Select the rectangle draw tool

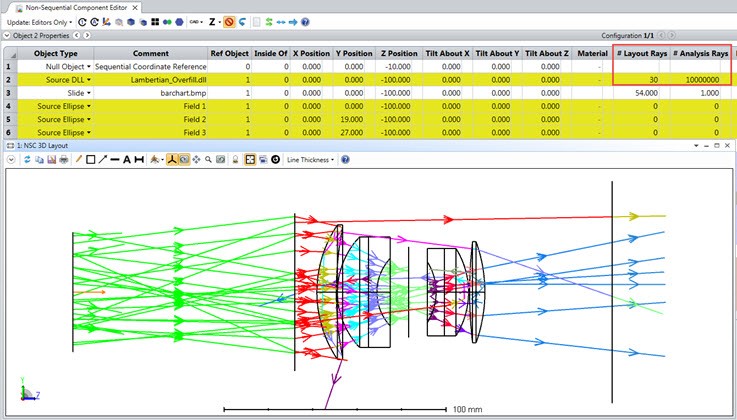click(90, 160)
